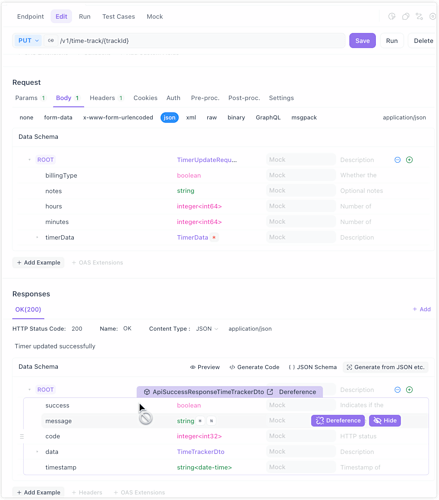Click the link icon beside the URL path

(x=51, y=40)
